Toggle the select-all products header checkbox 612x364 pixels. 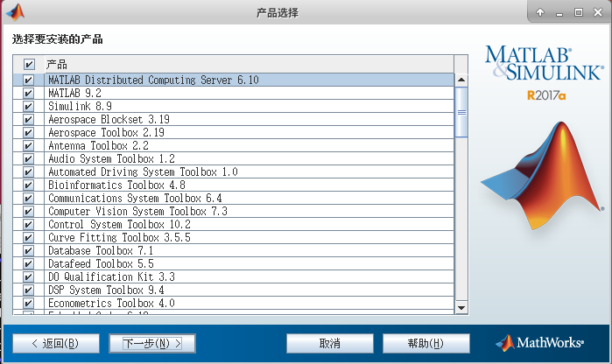click(29, 64)
